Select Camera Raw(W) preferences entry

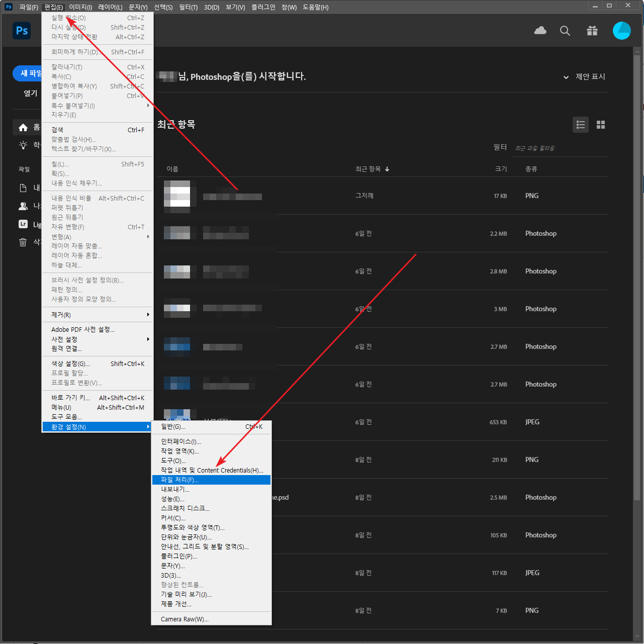[x=211, y=619]
